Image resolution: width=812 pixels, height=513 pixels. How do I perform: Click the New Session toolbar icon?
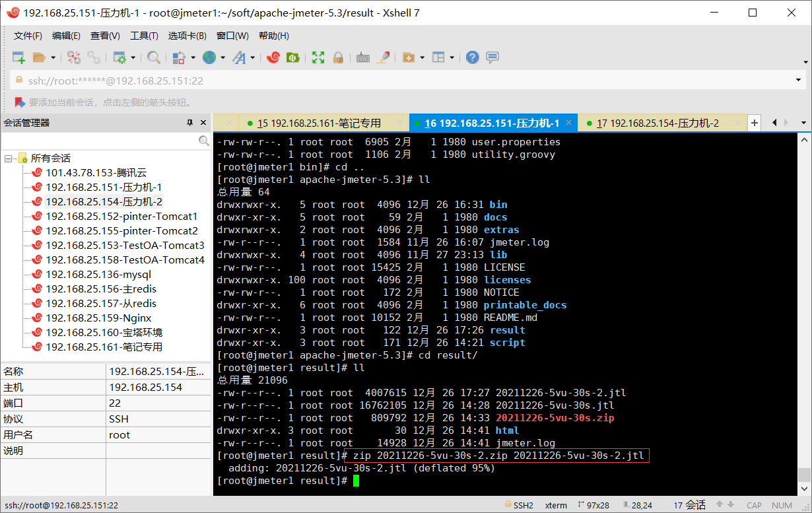18,58
